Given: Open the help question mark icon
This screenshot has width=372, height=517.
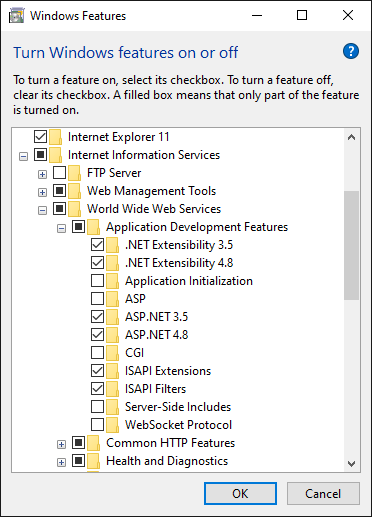Looking at the screenshot, I should click(351, 51).
